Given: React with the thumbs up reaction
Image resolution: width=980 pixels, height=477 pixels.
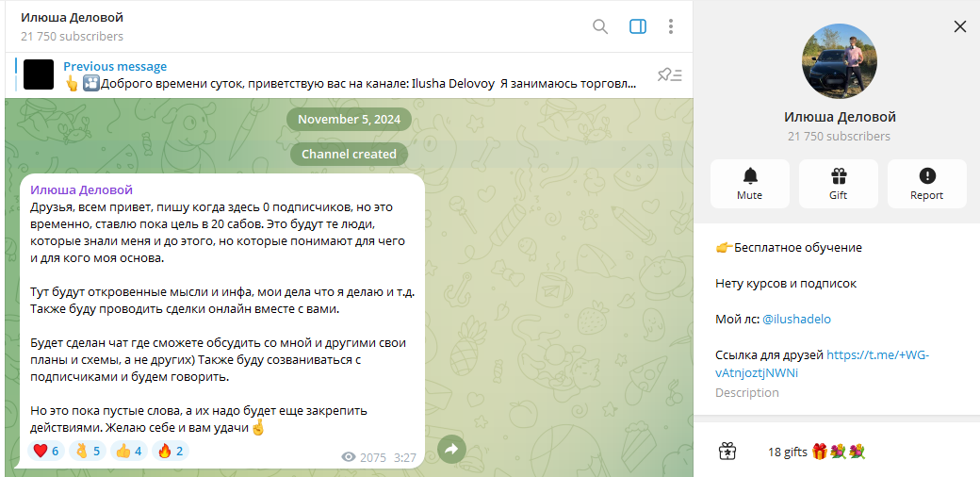Looking at the screenshot, I should [x=129, y=451].
